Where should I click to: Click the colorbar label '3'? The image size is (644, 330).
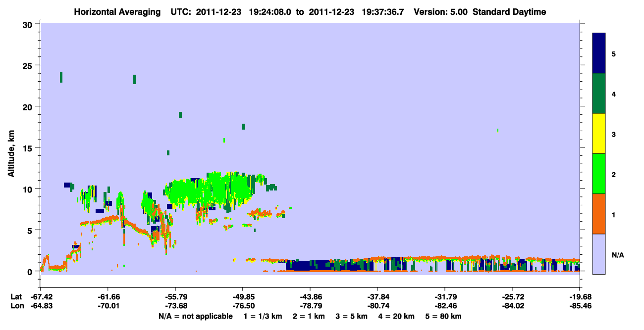614,134
